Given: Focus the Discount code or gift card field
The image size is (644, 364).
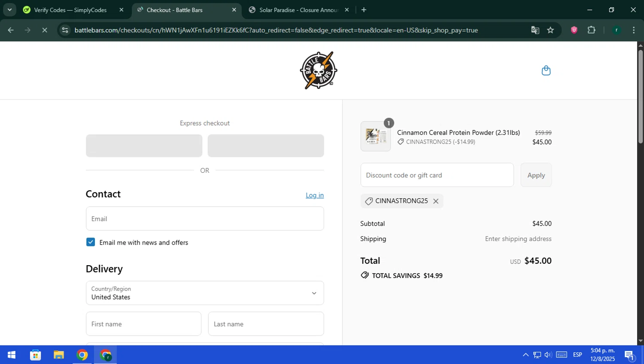Looking at the screenshot, I should [x=437, y=175].
